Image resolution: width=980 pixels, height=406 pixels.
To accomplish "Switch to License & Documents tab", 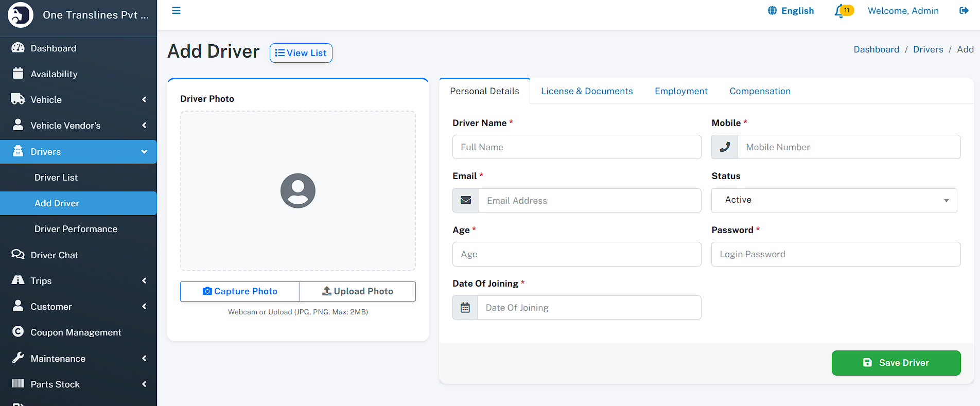I will pyautogui.click(x=587, y=91).
